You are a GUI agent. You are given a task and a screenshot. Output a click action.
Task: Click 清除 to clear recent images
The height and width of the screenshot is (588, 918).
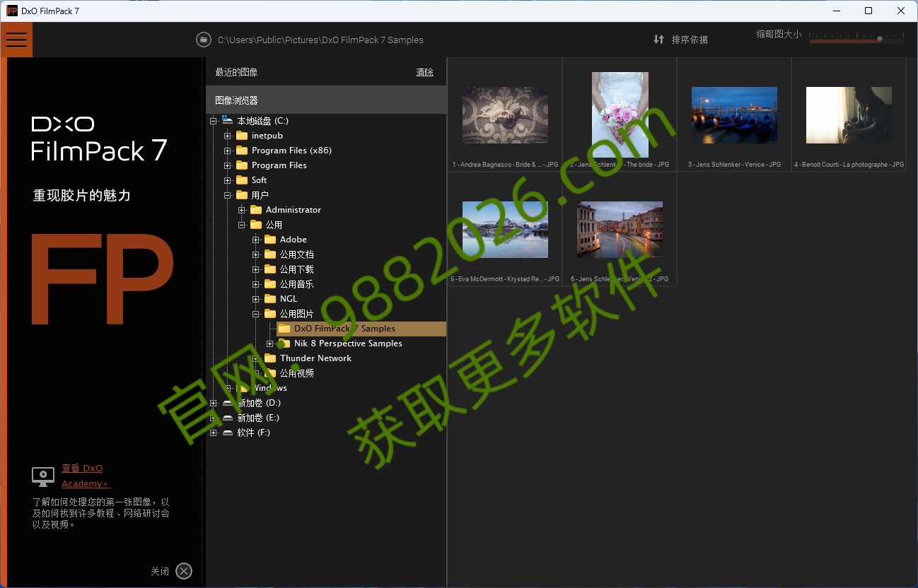pyautogui.click(x=424, y=71)
